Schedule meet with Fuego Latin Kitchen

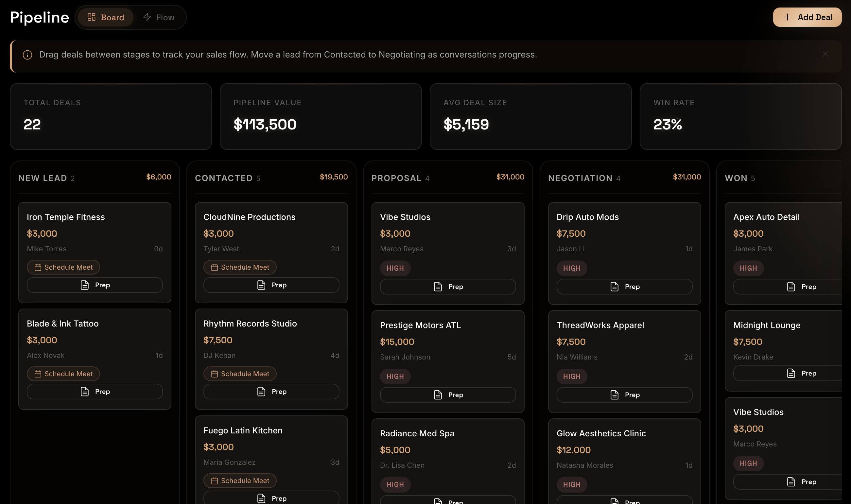[240, 481]
